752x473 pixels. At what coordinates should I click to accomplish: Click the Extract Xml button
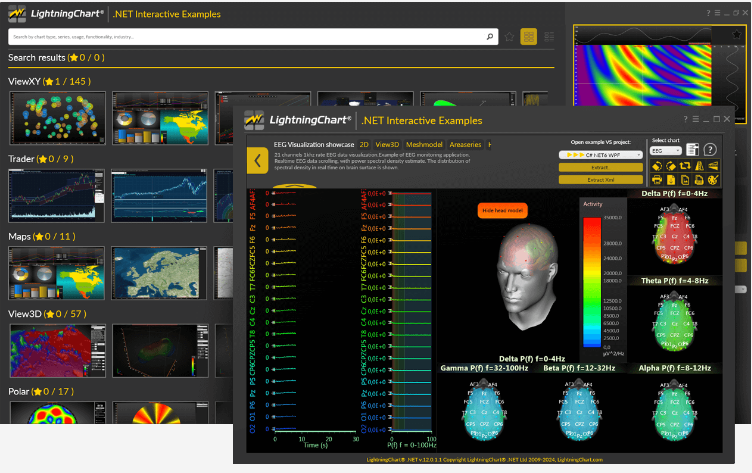pos(600,180)
